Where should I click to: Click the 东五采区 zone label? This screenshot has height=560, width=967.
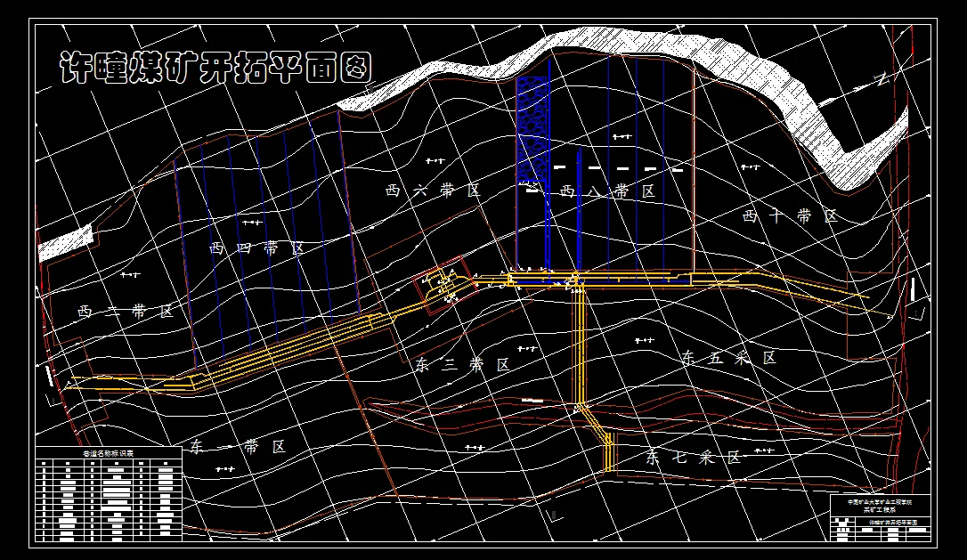tap(729, 358)
